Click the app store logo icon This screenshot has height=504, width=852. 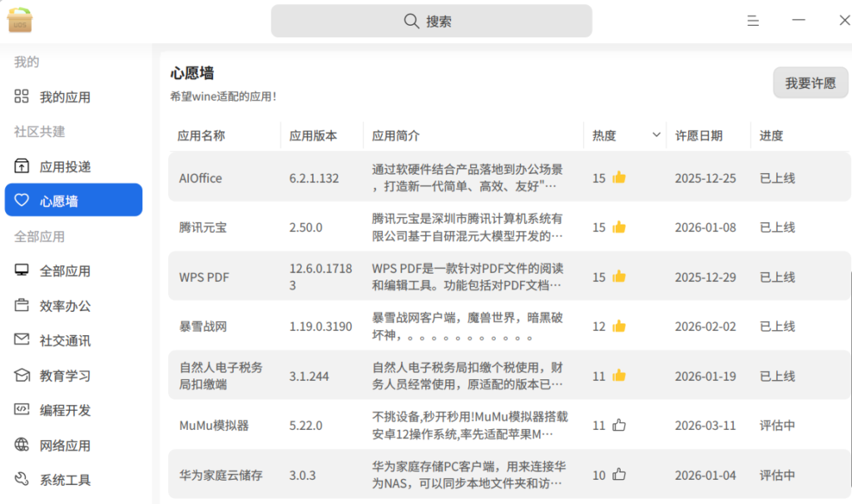[x=20, y=21]
